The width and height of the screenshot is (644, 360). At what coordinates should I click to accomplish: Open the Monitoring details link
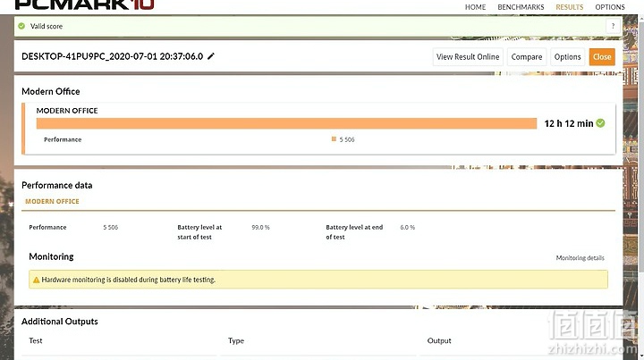[580, 258]
